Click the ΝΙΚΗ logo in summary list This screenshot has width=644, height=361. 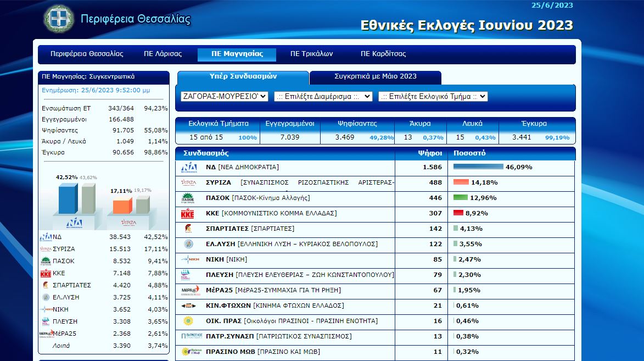pyautogui.click(x=46, y=309)
